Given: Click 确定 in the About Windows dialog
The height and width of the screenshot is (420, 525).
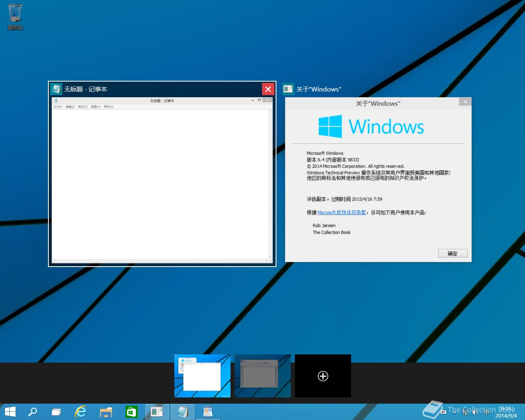Looking at the screenshot, I should (x=452, y=253).
